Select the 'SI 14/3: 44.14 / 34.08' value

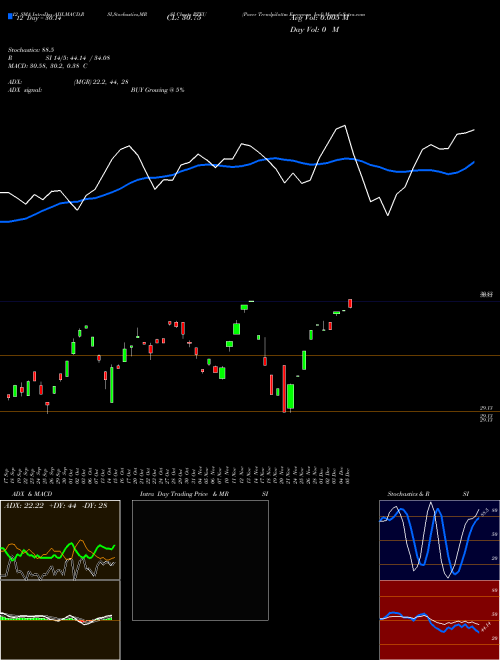[x=78, y=58]
